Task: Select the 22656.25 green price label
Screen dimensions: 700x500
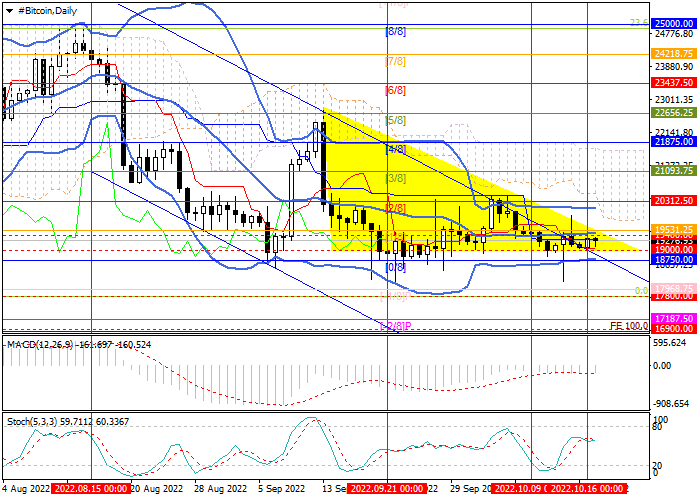Action: point(674,113)
